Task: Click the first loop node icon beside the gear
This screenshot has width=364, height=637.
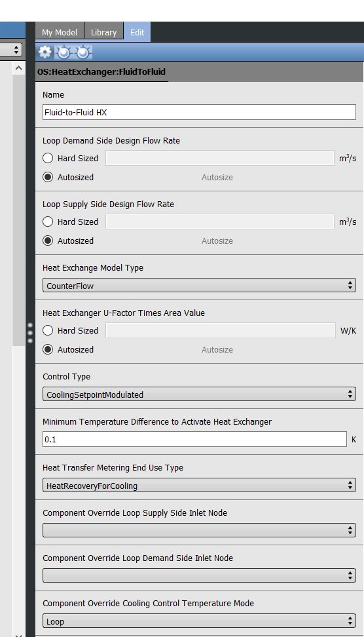Action: click(64, 52)
